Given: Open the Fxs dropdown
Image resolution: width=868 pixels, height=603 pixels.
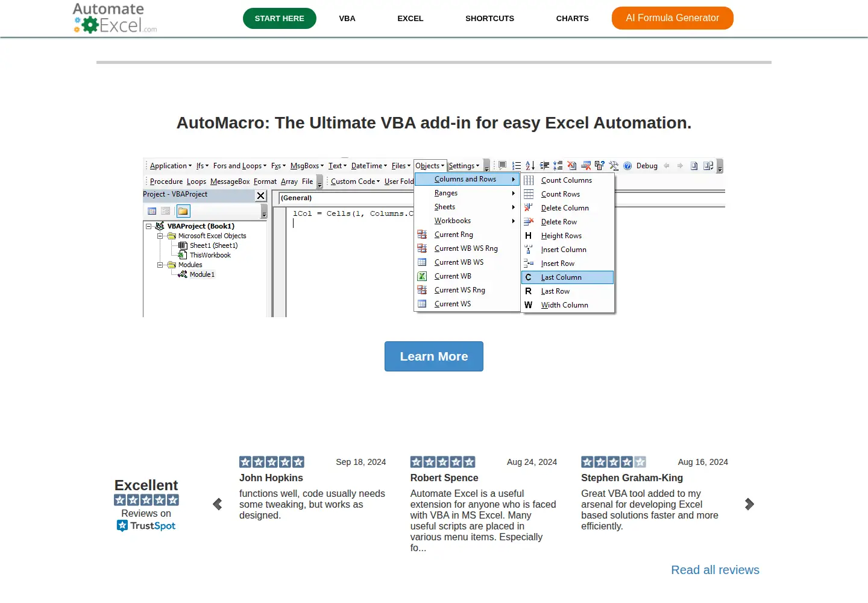Looking at the screenshot, I should pos(278,166).
